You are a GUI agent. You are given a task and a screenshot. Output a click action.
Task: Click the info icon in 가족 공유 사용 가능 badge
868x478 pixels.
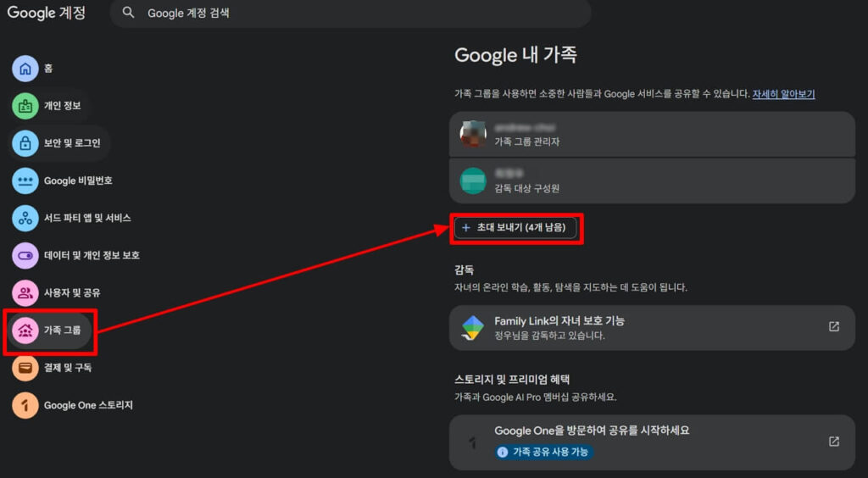pyautogui.click(x=503, y=452)
